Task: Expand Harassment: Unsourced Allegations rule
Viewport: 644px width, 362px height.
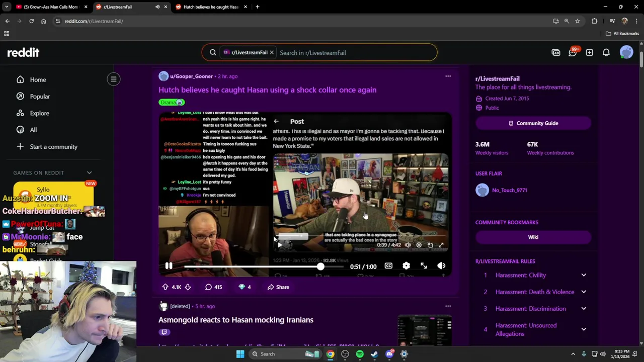Action: pyautogui.click(x=584, y=329)
